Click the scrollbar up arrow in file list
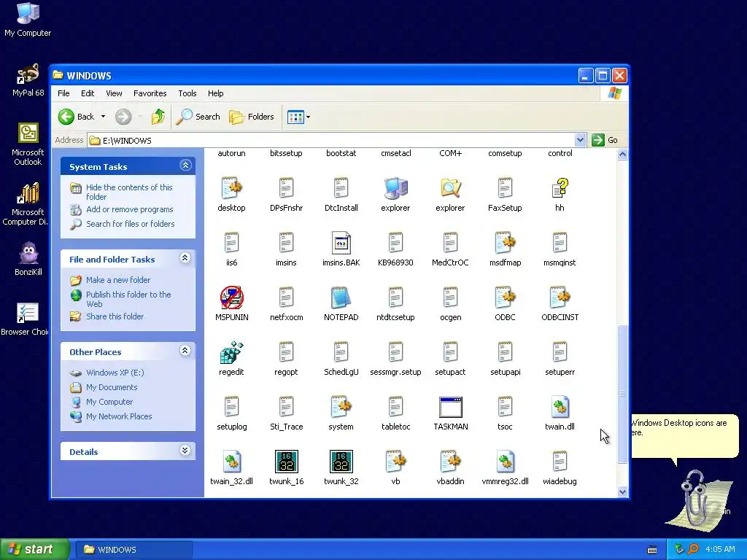 pos(623,155)
